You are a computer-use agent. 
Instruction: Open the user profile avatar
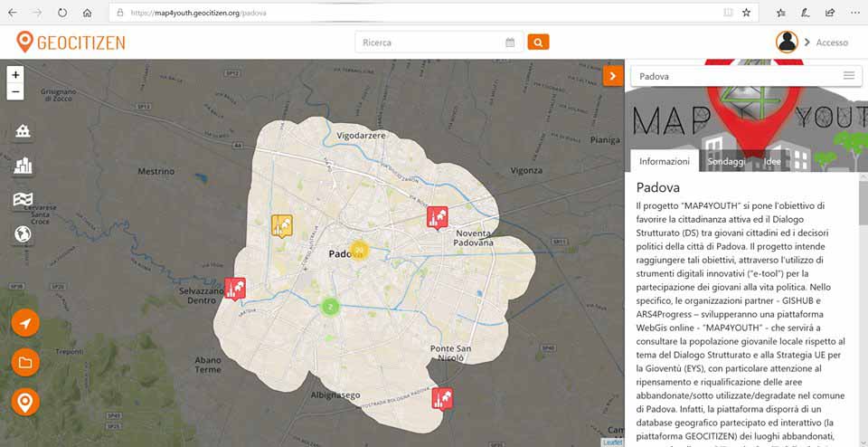tap(787, 43)
